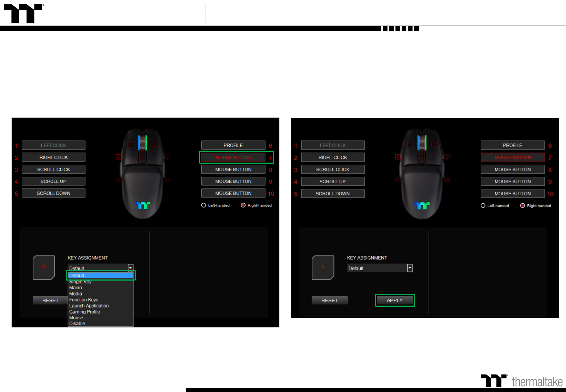Select red highlighted MOUSE BUTTON 7 in right screenshot

click(x=513, y=158)
